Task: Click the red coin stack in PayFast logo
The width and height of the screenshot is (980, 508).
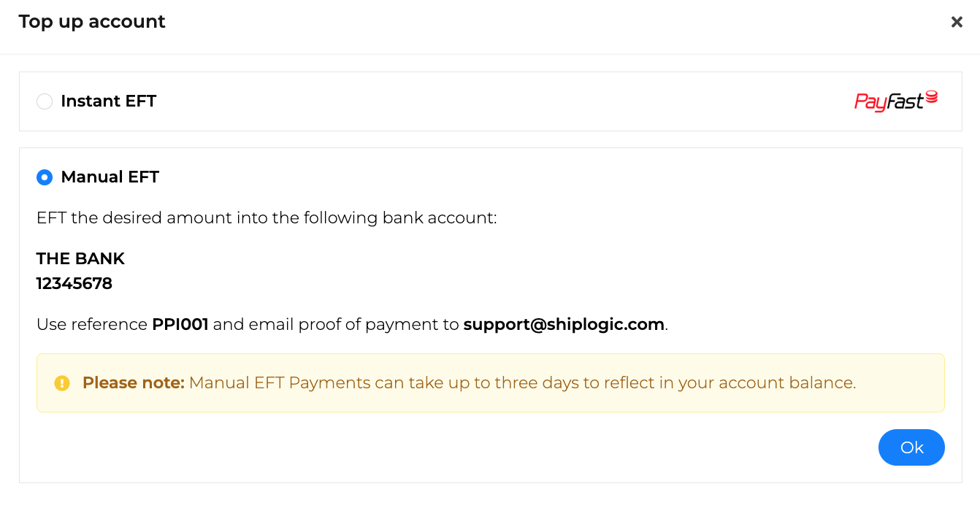Action: (x=931, y=97)
